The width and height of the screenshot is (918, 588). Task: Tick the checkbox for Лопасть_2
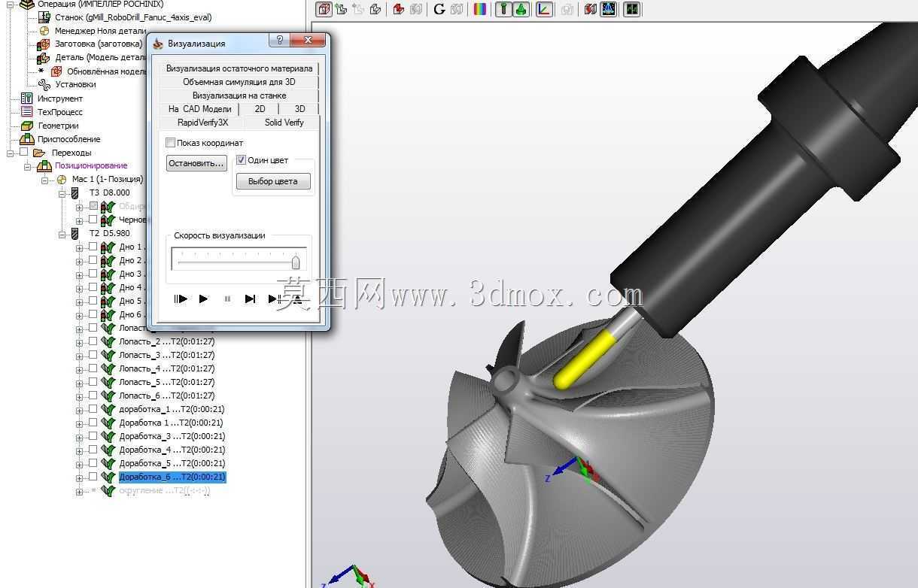[x=93, y=341]
